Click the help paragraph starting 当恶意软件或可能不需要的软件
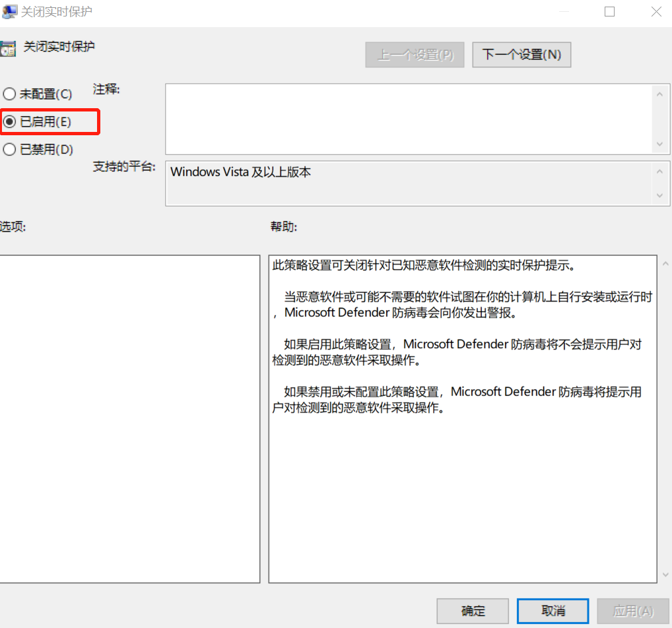 (462, 305)
